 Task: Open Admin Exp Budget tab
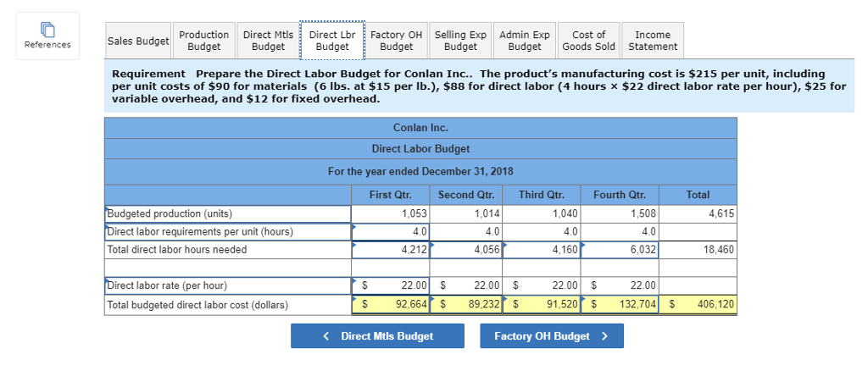pos(525,41)
